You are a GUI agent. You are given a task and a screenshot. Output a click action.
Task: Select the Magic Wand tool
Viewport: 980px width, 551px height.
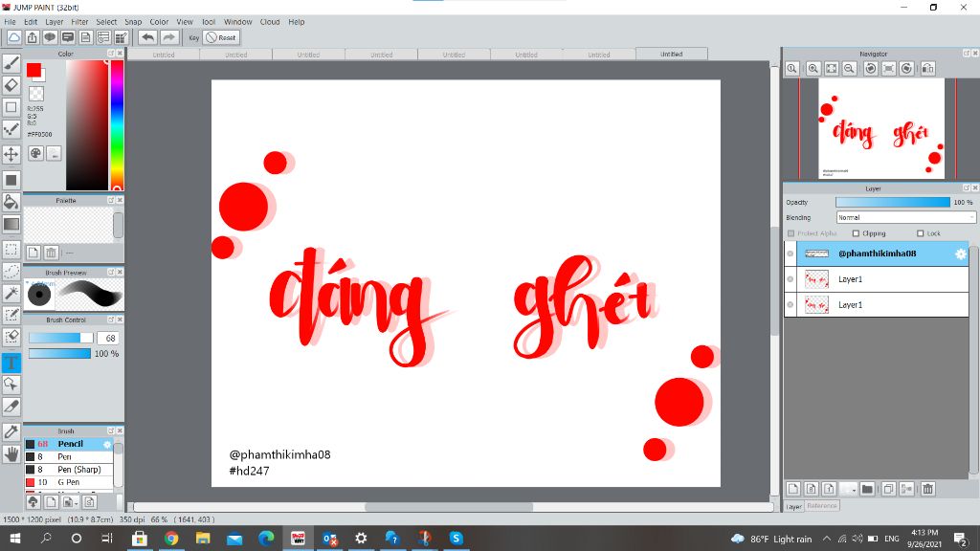(11, 293)
